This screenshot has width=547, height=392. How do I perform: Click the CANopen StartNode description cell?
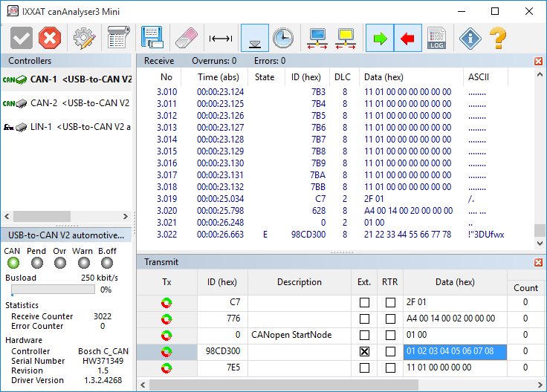(300, 335)
